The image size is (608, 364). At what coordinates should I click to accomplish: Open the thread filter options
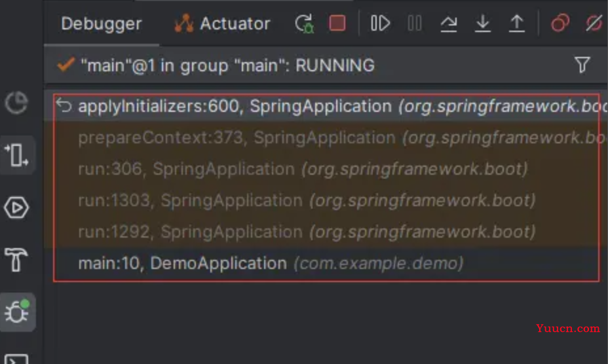click(x=582, y=65)
